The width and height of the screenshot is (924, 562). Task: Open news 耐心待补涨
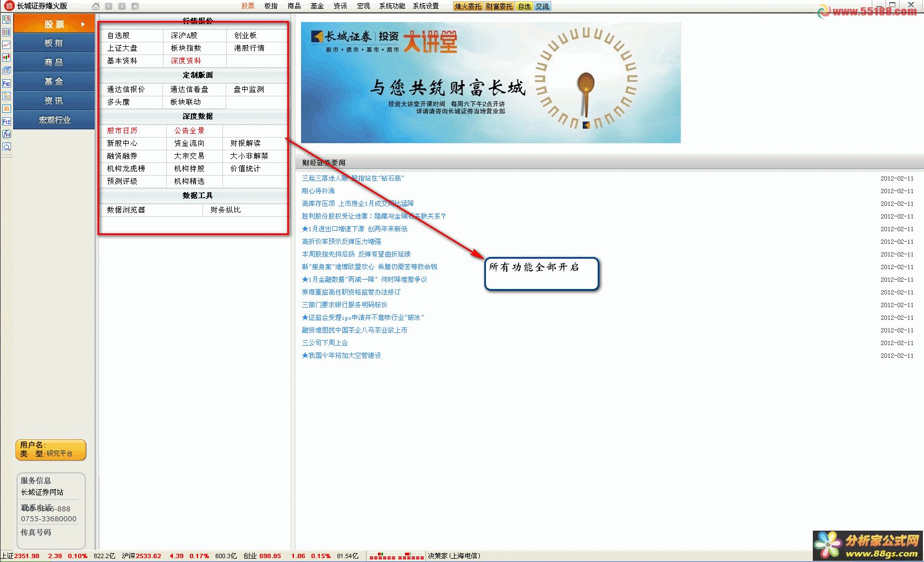(318, 191)
